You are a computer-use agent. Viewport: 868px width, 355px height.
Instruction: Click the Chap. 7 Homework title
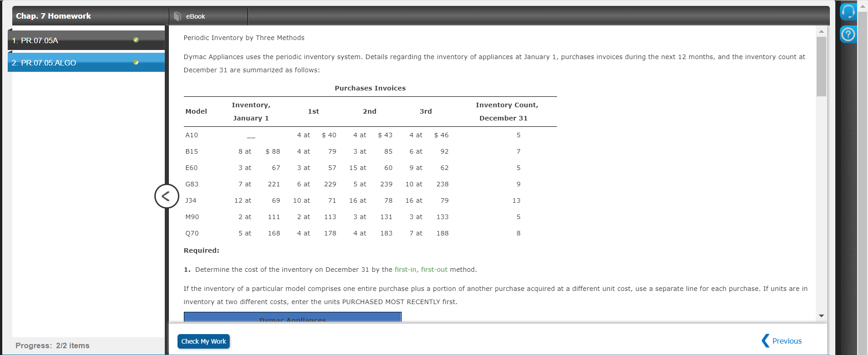(54, 16)
